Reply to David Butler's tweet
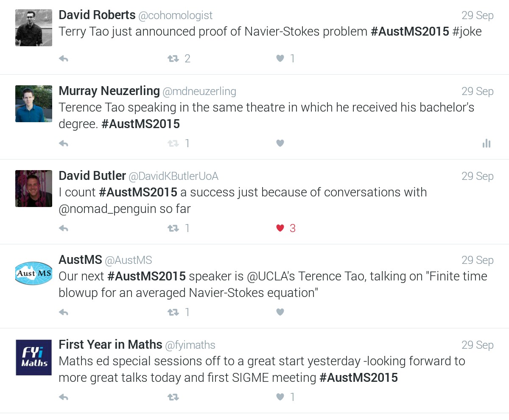 coord(64,228)
